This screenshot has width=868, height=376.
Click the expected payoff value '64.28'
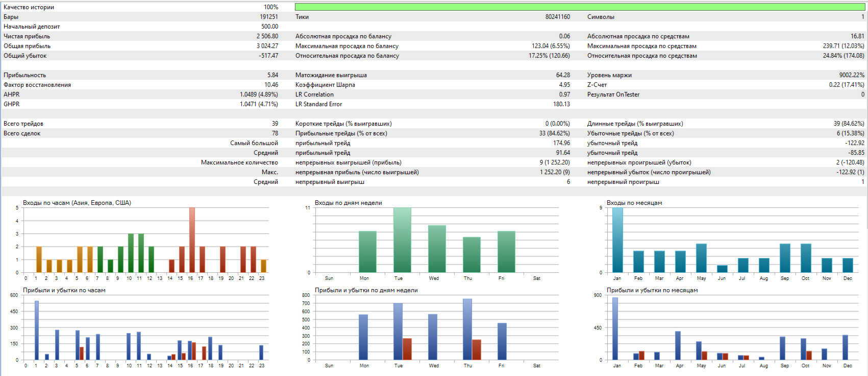[563, 75]
